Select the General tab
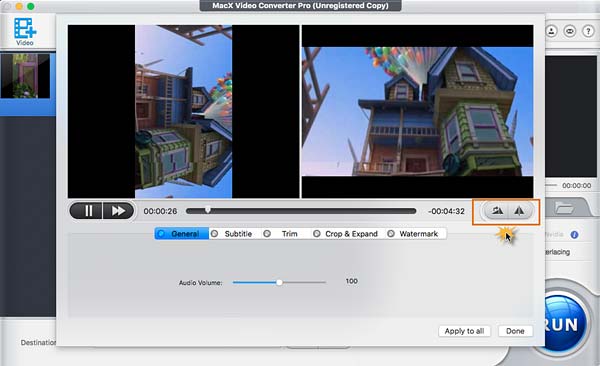Image resolution: width=600 pixels, height=366 pixels. coord(182,234)
